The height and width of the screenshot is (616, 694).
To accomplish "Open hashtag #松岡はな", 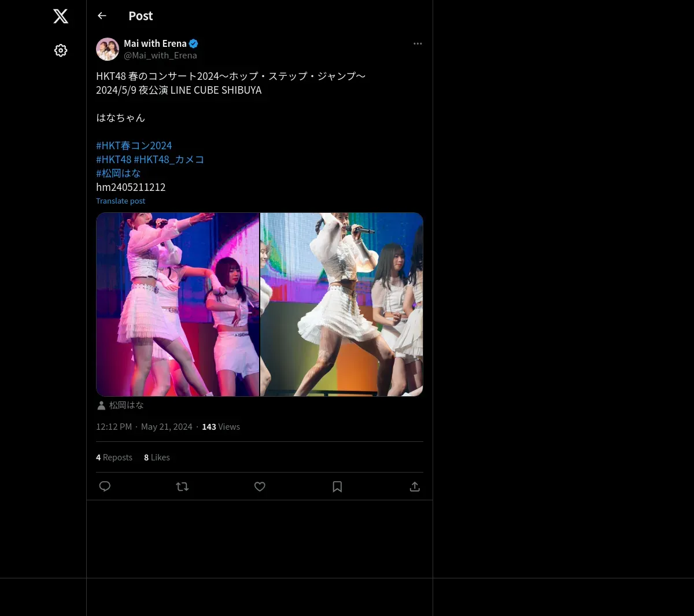I will tap(119, 174).
